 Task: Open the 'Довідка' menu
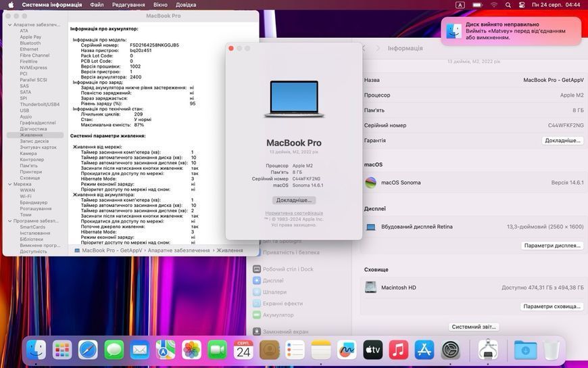(x=186, y=5)
